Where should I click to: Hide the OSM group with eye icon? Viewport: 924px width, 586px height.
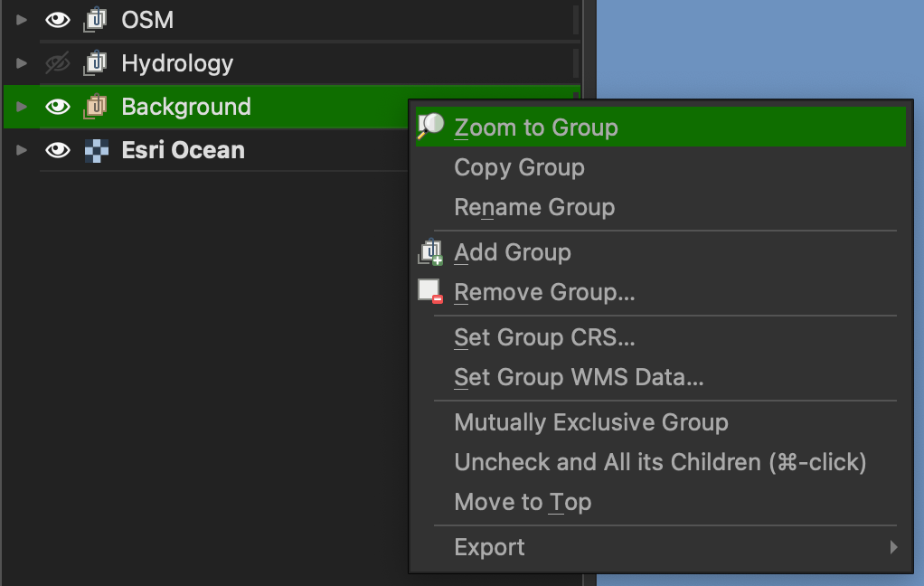point(58,20)
